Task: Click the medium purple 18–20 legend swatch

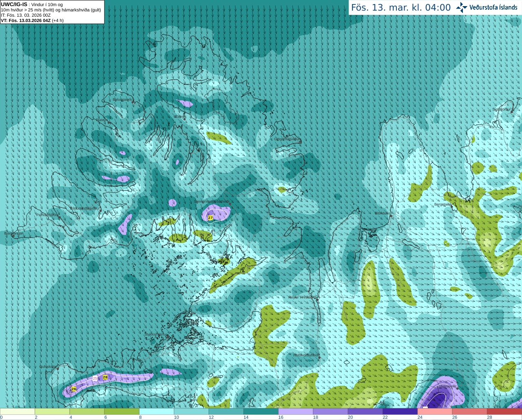Action: pos(331,411)
